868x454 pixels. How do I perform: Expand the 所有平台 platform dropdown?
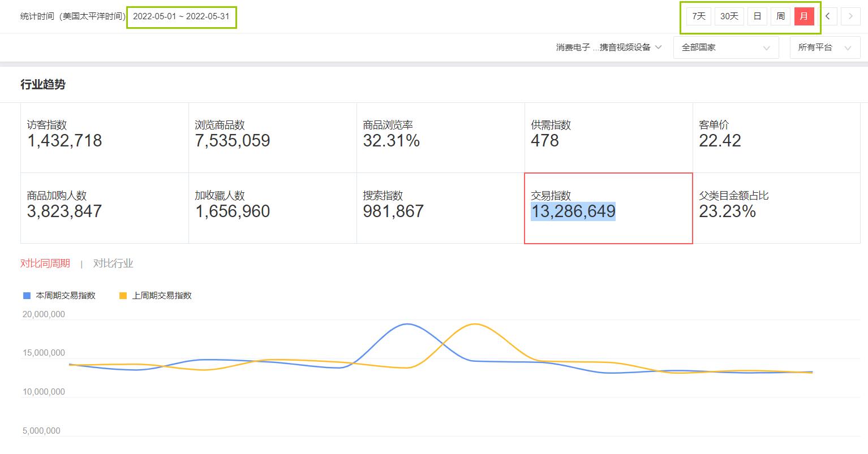pyautogui.click(x=824, y=47)
